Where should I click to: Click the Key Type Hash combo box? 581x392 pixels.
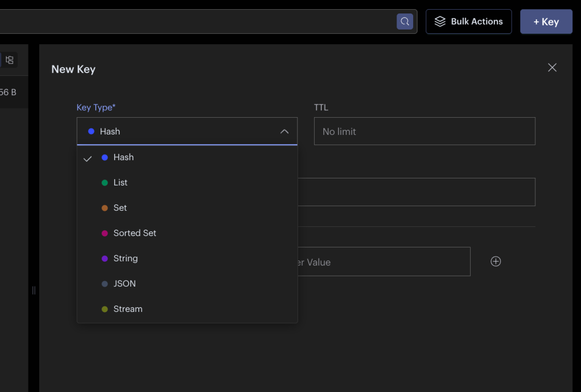click(x=187, y=131)
